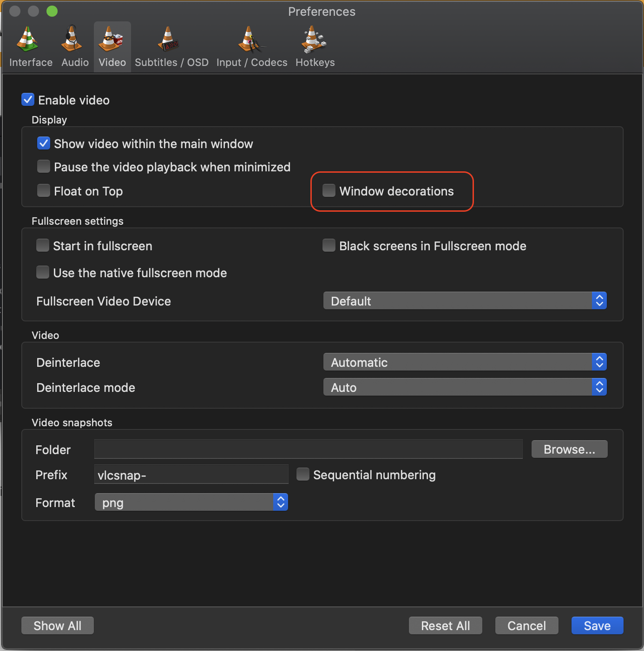This screenshot has width=644, height=651.
Task: Turn on Float on Top
Action: pos(44,190)
